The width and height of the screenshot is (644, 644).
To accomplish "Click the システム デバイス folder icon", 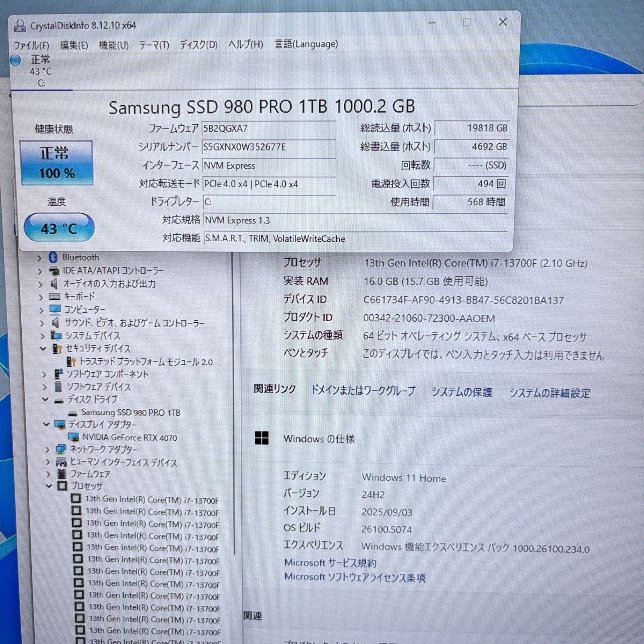I will (56, 335).
